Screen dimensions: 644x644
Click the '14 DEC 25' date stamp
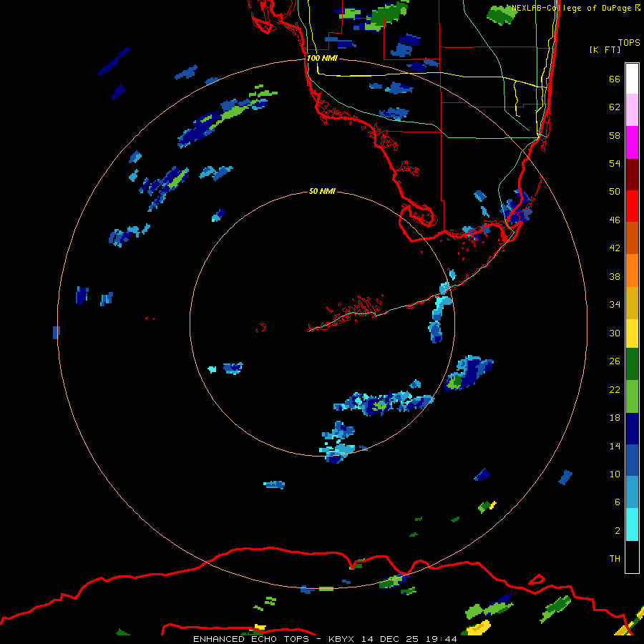390,639
